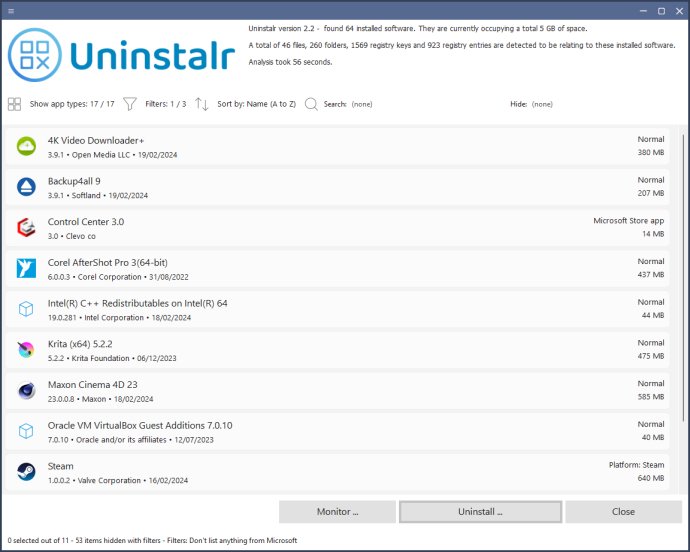Screen dimensions: 690x552
Task: Click the Maxon Cinema 4D icon
Action: [x=26, y=390]
